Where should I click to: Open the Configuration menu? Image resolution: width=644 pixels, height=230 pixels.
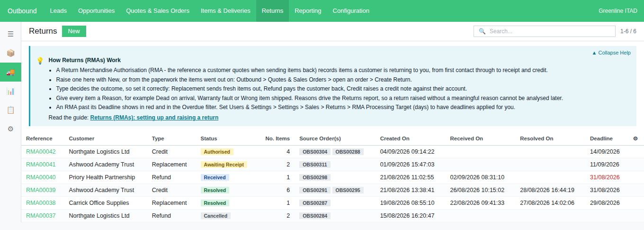351,11
